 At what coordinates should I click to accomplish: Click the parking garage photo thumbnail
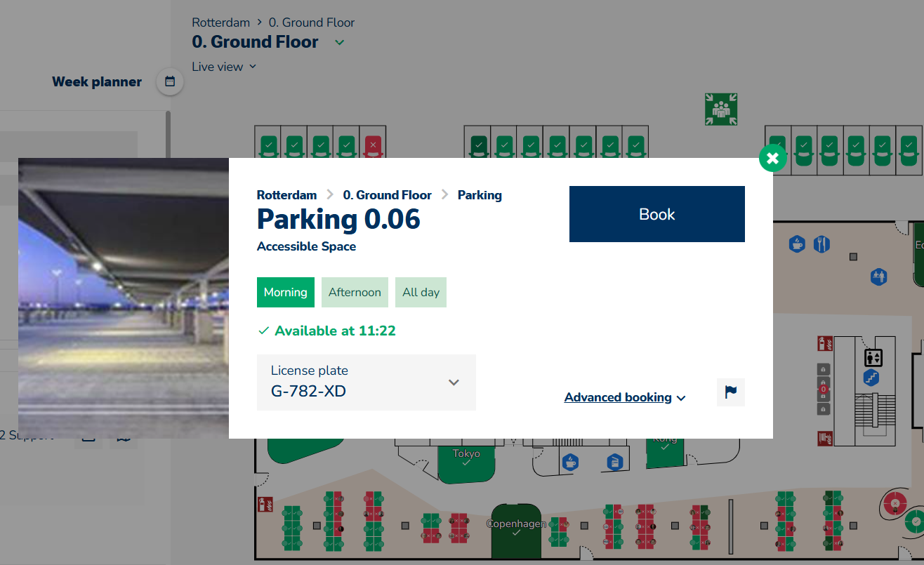pos(124,298)
